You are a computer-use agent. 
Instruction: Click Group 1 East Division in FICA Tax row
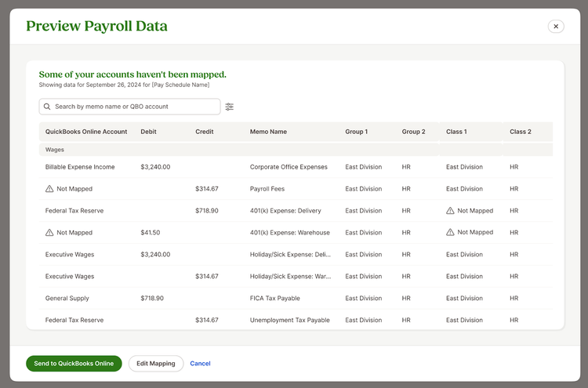click(x=363, y=298)
